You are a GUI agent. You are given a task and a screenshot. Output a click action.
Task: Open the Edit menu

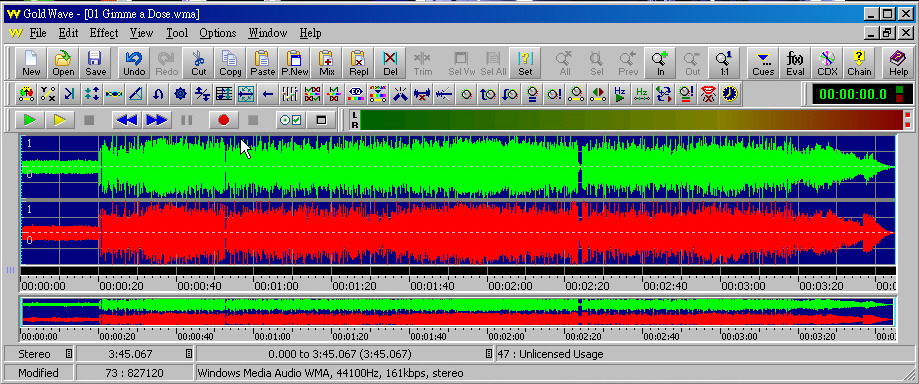(x=69, y=33)
